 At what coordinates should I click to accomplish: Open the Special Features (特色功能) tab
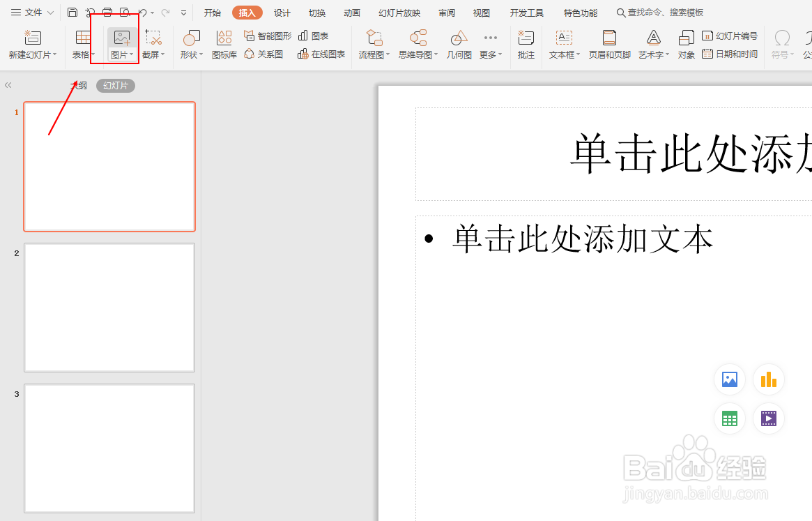[581, 13]
